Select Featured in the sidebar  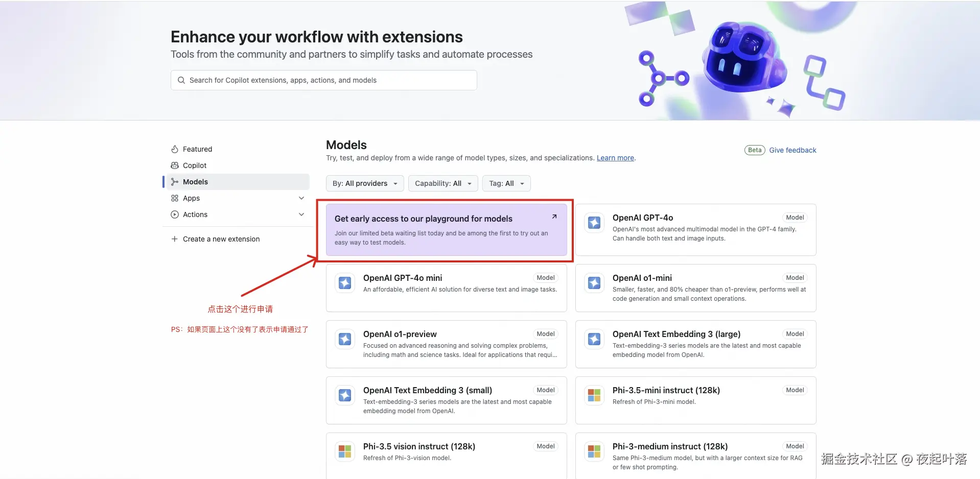tap(197, 149)
